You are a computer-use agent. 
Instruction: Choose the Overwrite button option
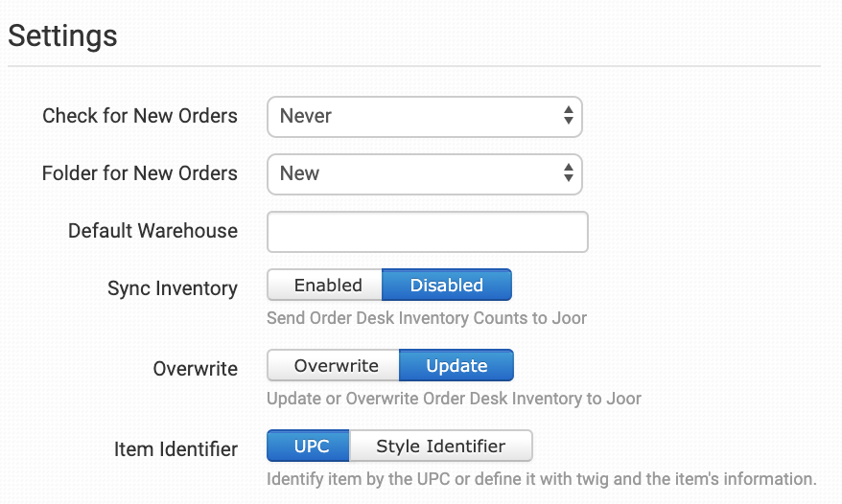point(336,366)
